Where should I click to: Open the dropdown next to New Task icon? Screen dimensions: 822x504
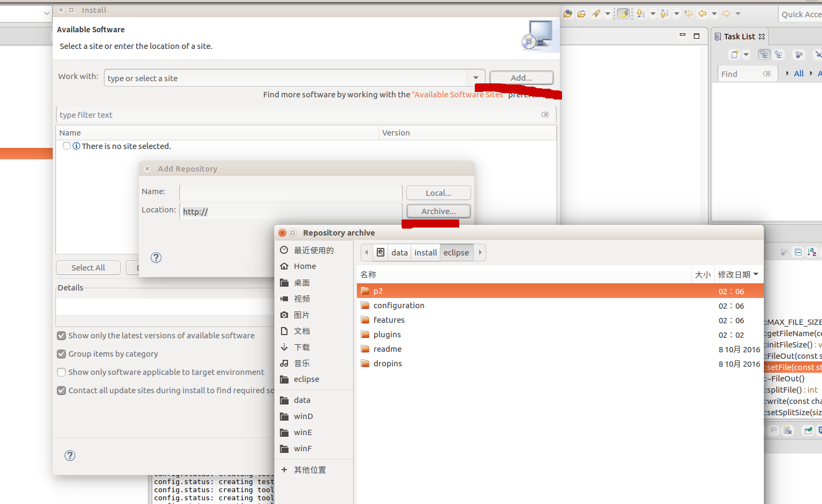[x=746, y=54]
